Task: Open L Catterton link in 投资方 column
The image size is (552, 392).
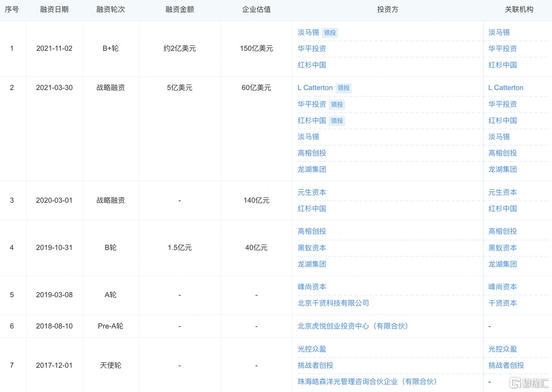Action: click(x=315, y=88)
